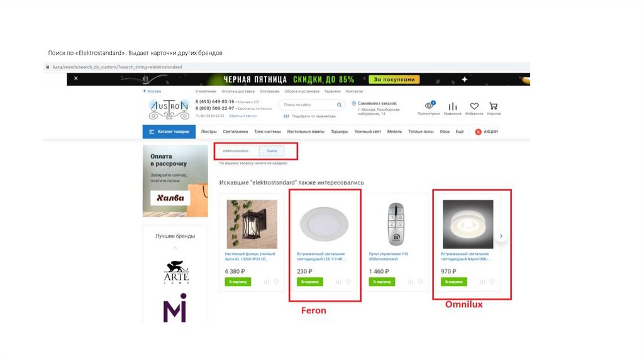This screenshot has height=361, width=644.
Task: Favorite the 970 ₽ Napoli spotlight
Action: click(x=492, y=282)
